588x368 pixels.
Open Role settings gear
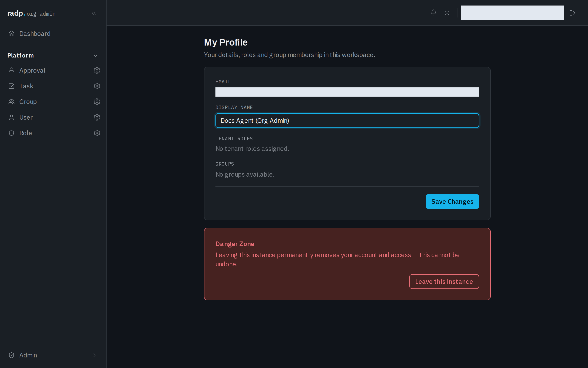pos(97,133)
